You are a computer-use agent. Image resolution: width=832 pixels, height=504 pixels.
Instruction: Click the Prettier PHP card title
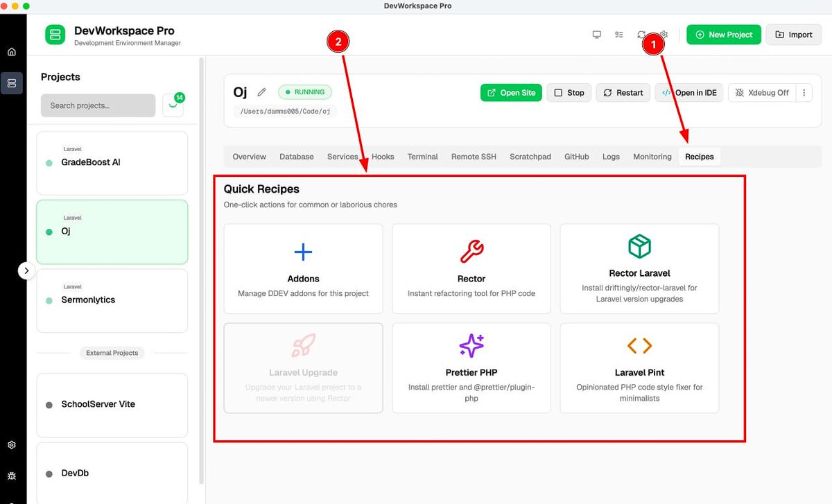point(471,372)
